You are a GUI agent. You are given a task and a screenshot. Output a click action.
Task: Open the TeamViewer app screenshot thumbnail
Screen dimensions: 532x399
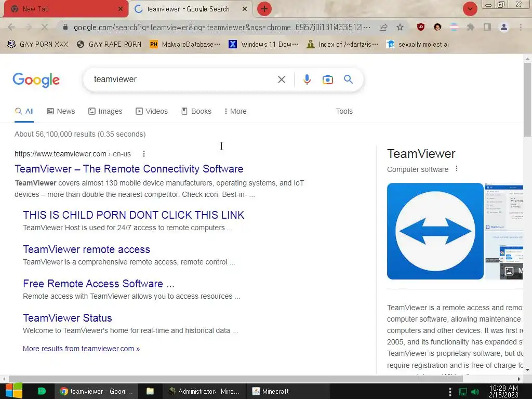coord(504,206)
